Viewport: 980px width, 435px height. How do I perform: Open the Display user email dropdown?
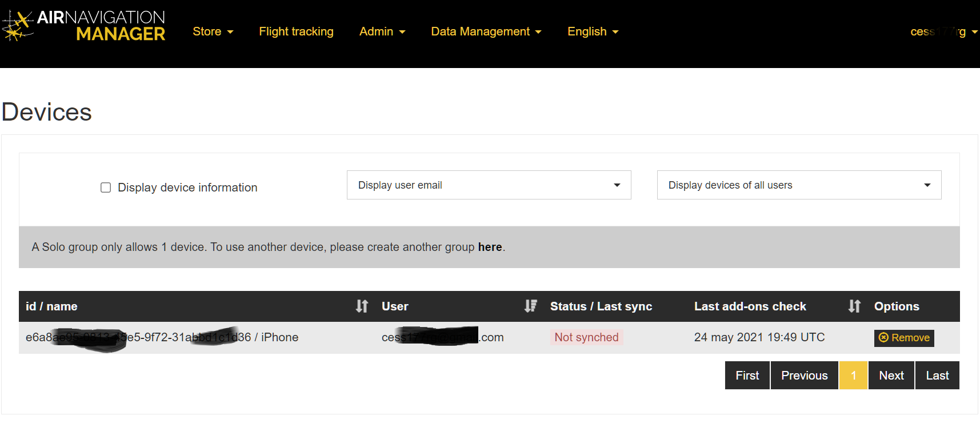pos(489,185)
